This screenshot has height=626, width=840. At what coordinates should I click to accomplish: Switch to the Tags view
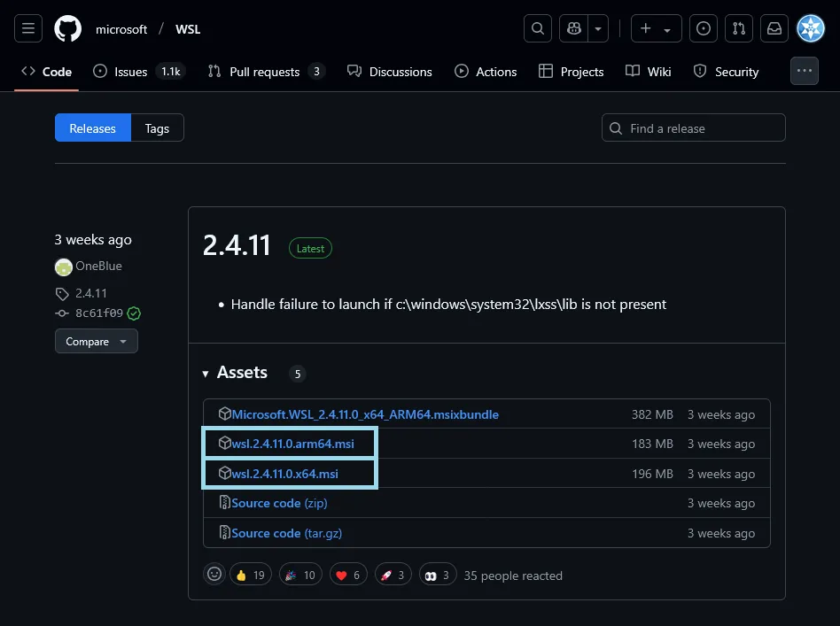coord(157,128)
